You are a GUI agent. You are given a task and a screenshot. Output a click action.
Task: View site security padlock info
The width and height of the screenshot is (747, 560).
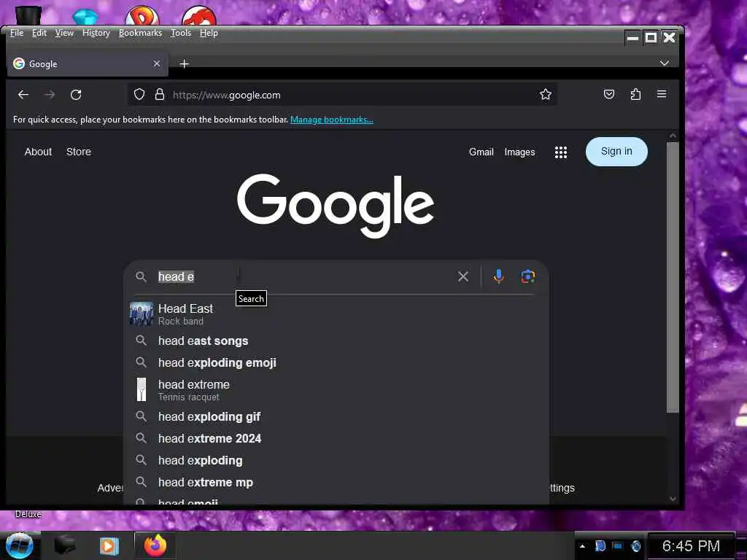point(160,94)
